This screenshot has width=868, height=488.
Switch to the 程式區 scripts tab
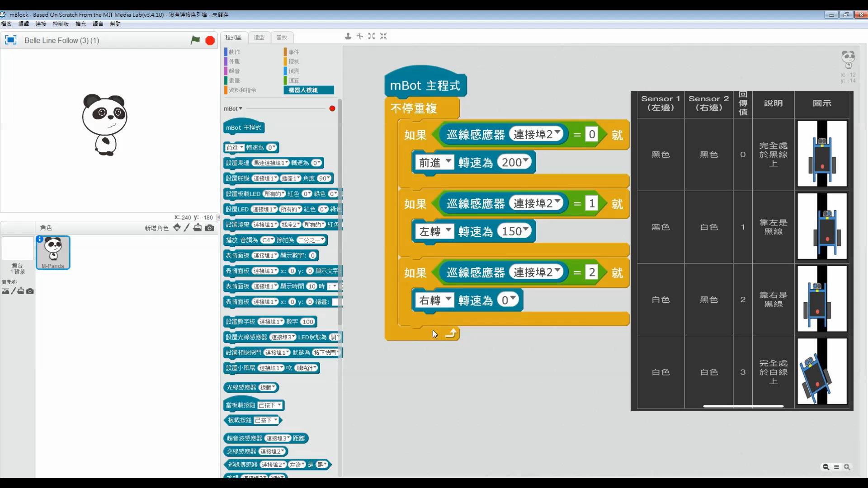(x=233, y=37)
